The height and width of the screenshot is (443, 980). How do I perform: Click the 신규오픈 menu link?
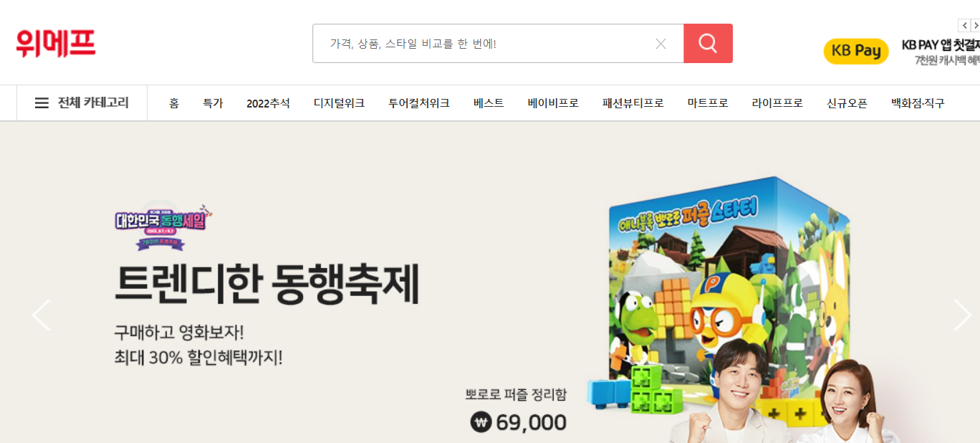847,103
